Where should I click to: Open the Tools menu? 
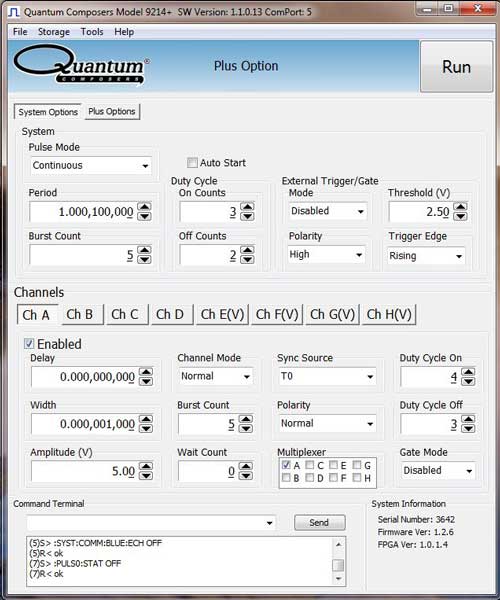pyautogui.click(x=92, y=32)
